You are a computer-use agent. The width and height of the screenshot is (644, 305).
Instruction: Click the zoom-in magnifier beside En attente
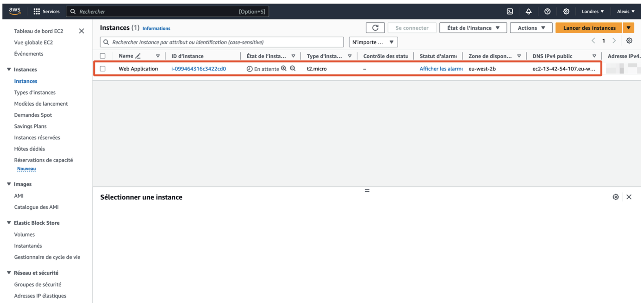284,68
